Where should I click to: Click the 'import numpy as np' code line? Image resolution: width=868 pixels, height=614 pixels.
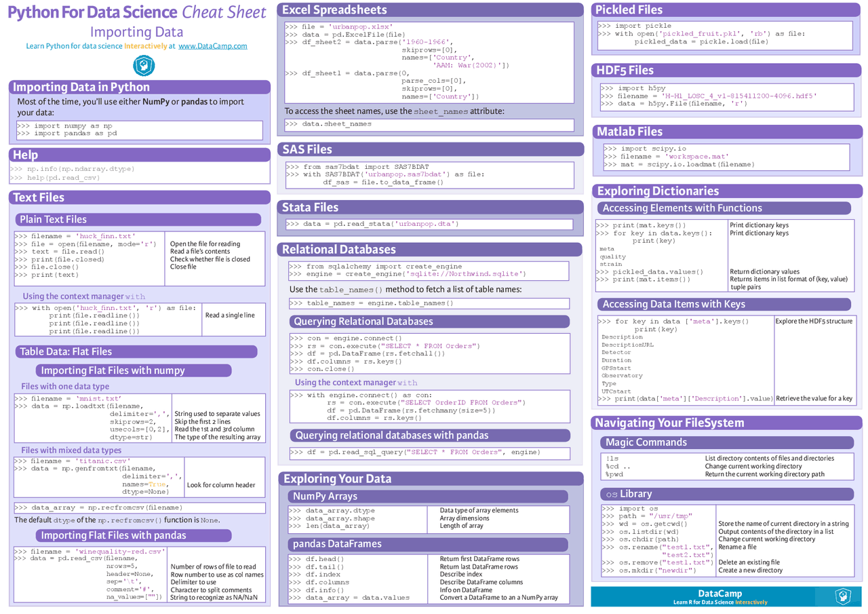pyautogui.click(x=64, y=126)
